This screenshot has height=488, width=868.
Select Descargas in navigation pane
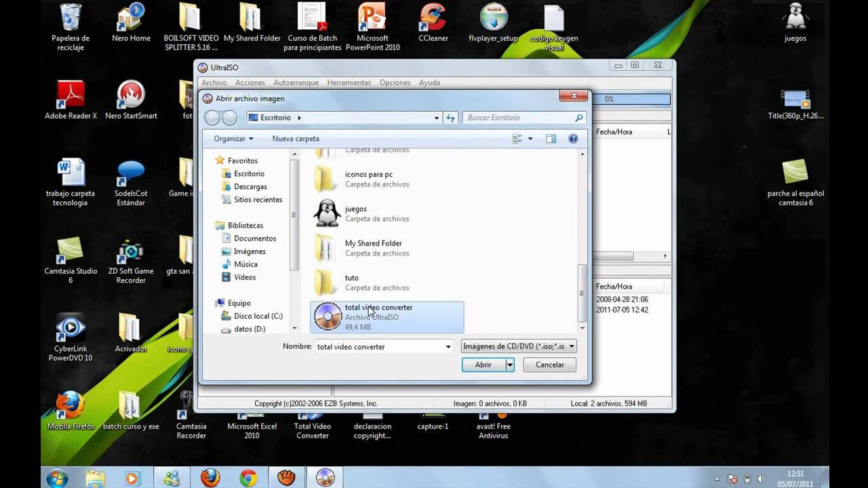250,186
